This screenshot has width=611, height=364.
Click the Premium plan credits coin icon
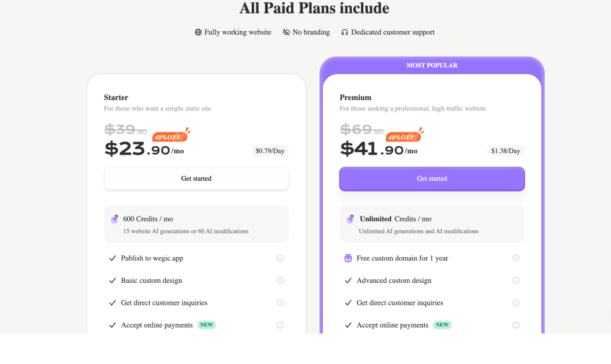click(350, 219)
